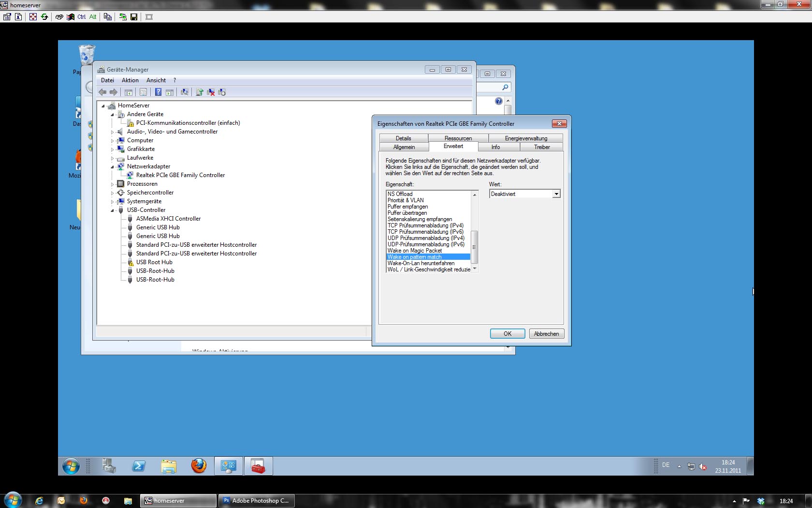Select Wake-On-Lan herunterfahren property
The image size is (812, 508).
pos(420,263)
